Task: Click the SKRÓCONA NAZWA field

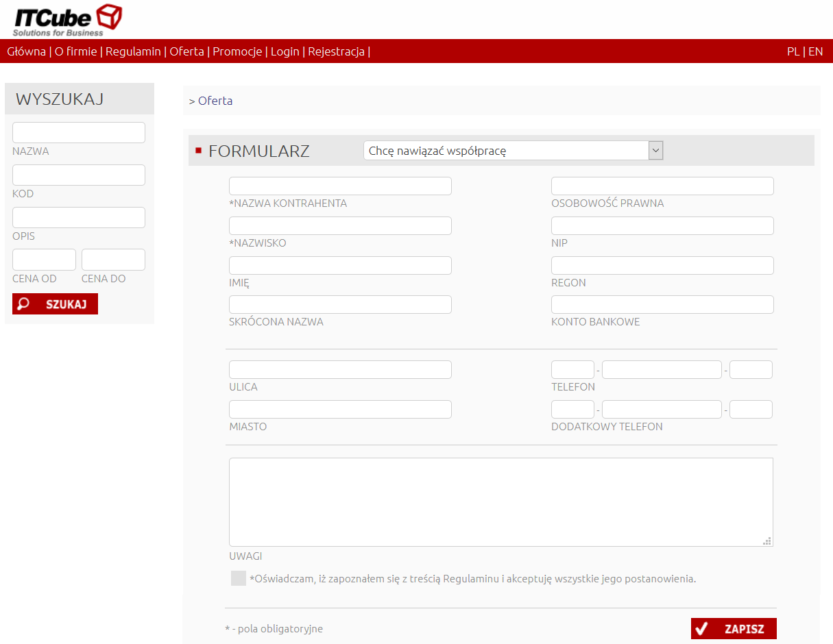Action: point(340,305)
